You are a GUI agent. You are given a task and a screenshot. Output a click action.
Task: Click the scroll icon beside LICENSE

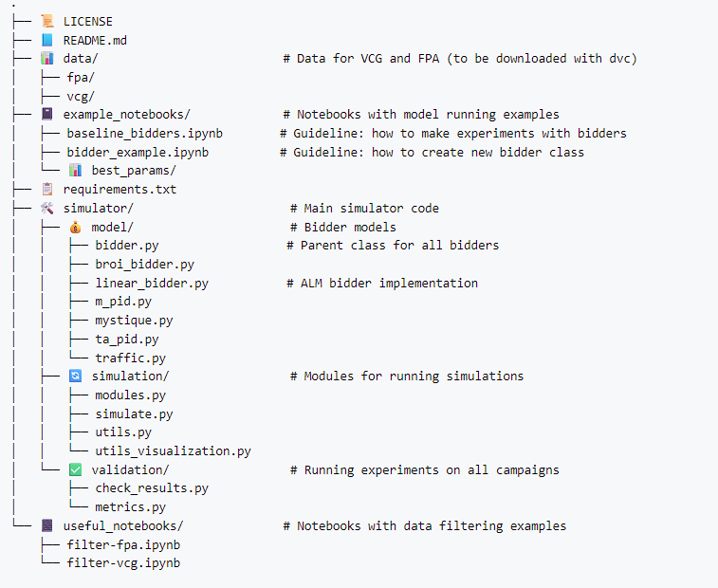[46, 21]
